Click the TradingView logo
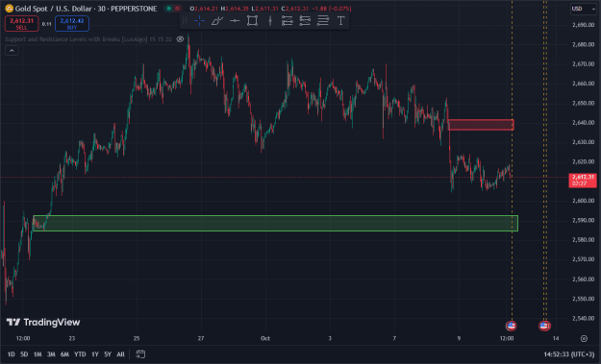The width and height of the screenshot is (601, 364). 43,323
